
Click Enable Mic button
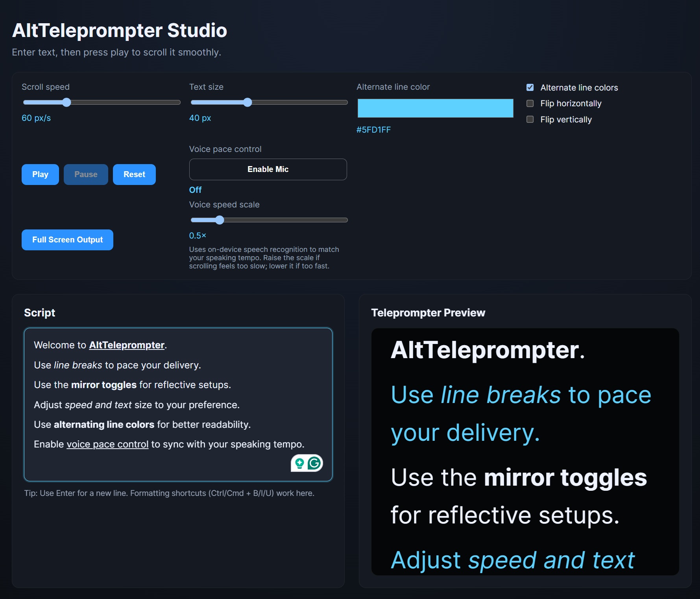(x=268, y=169)
